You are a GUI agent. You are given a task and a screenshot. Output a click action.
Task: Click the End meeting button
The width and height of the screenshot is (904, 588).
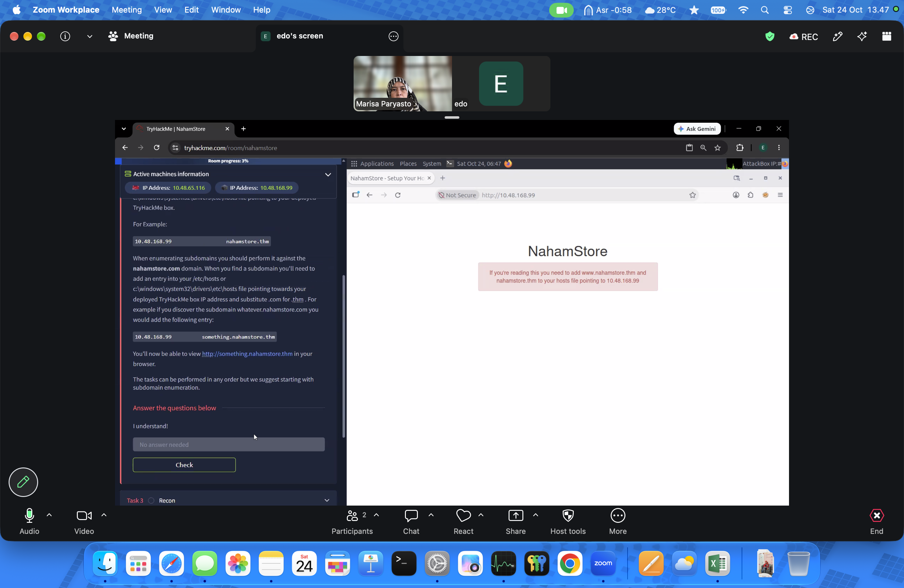[877, 522]
